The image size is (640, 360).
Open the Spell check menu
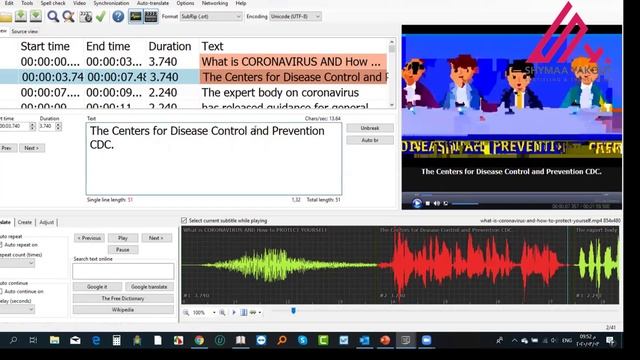pyautogui.click(x=53, y=3)
